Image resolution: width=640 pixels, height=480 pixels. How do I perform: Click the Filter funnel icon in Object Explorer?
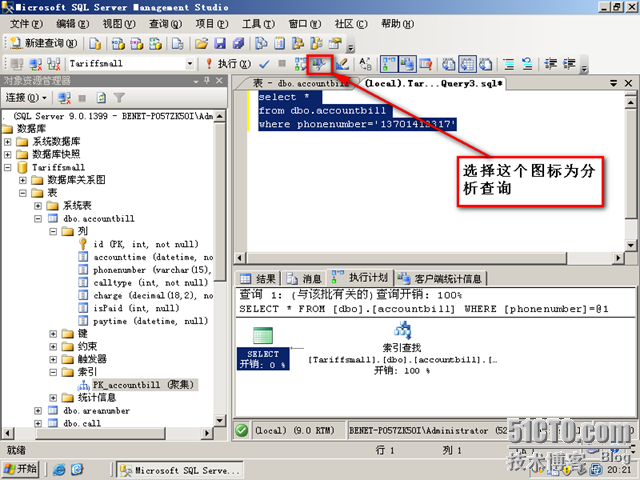tap(119, 98)
